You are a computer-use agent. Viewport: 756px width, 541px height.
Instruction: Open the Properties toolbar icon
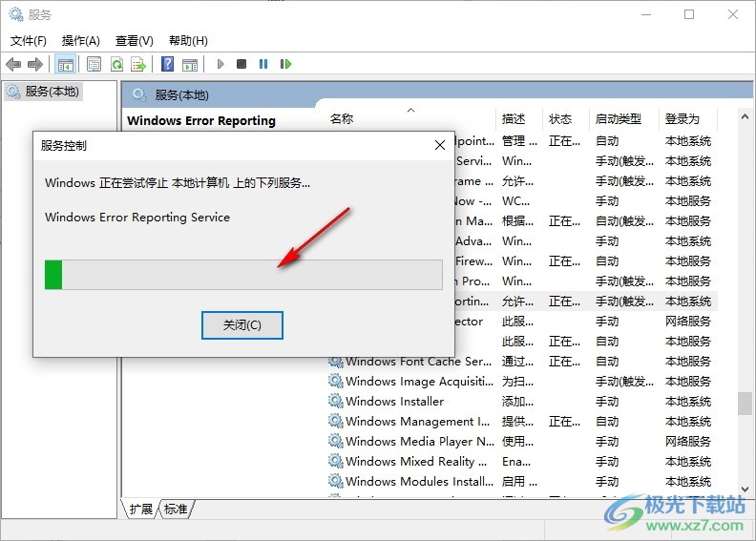94,64
